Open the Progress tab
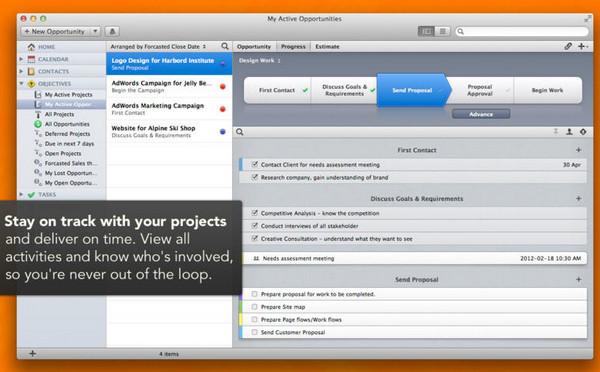This screenshot has height=372, width=600. 293,46
